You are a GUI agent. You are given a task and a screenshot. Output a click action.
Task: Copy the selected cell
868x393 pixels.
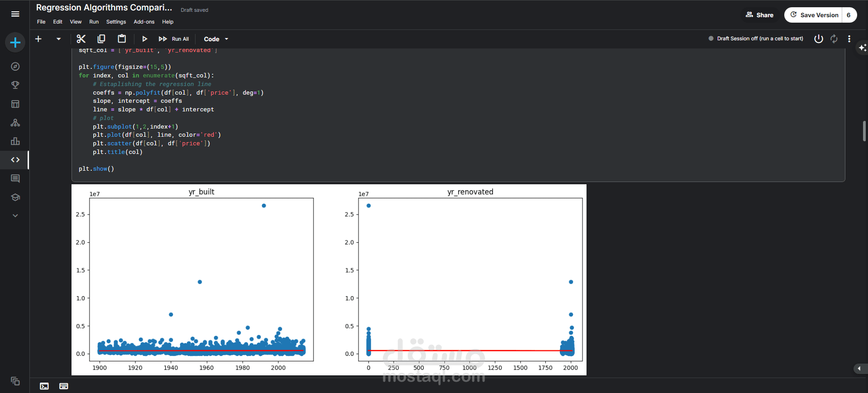point(101,39)
